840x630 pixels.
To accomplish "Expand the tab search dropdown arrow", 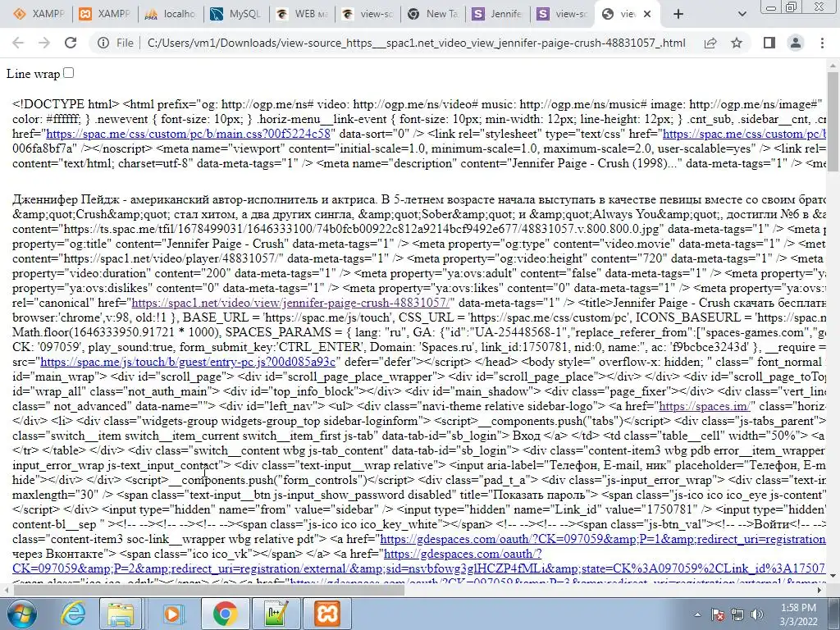I will (x=742, y=14).
